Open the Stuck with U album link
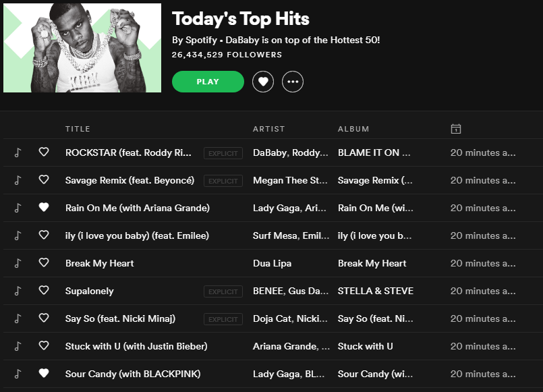543x392 pixels. point(366,347)
